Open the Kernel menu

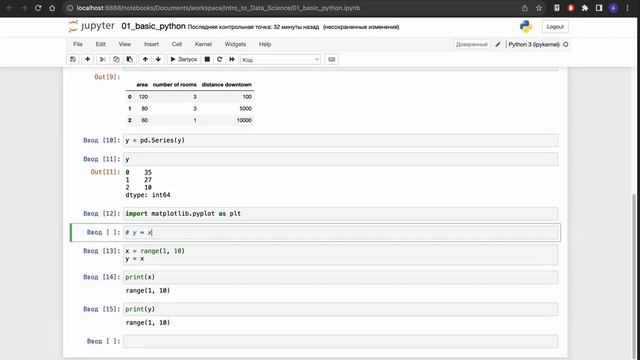click(203, 44)
